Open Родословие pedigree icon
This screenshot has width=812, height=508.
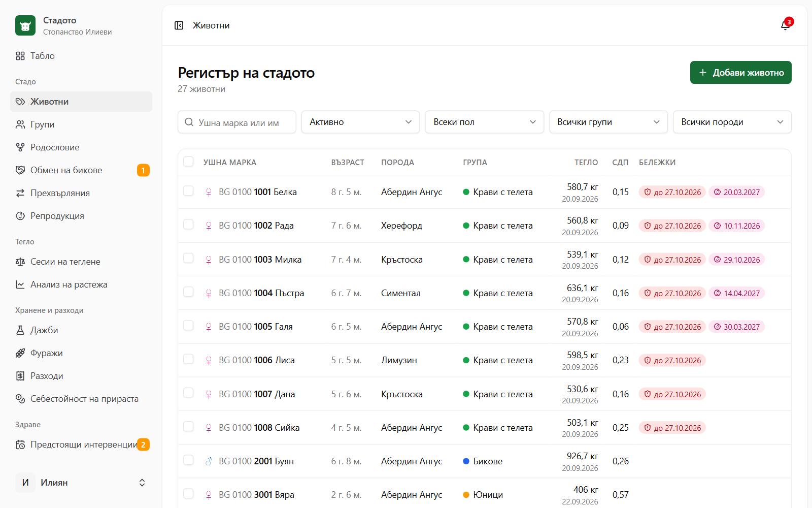coord(20,147)
